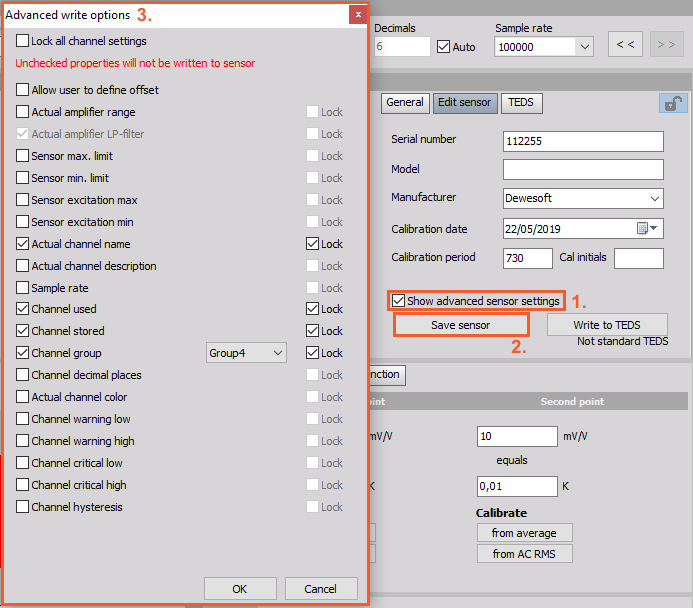Enable Channel critical high

pos(23,485)
